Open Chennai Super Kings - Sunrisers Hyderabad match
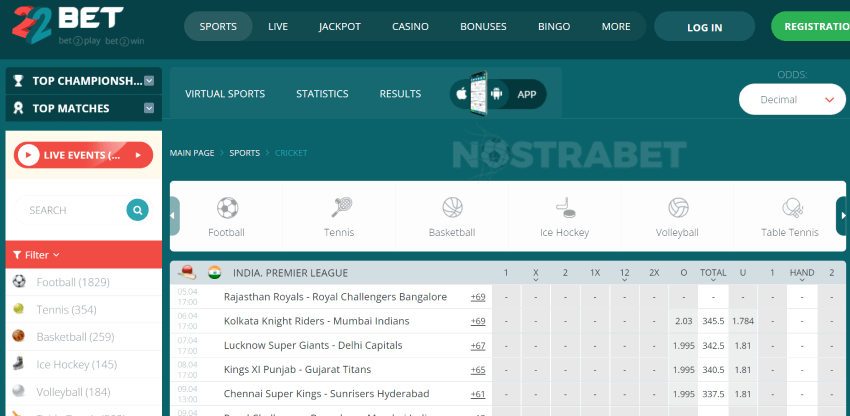This screenshot has height=416, width=850. coord(326,394)
